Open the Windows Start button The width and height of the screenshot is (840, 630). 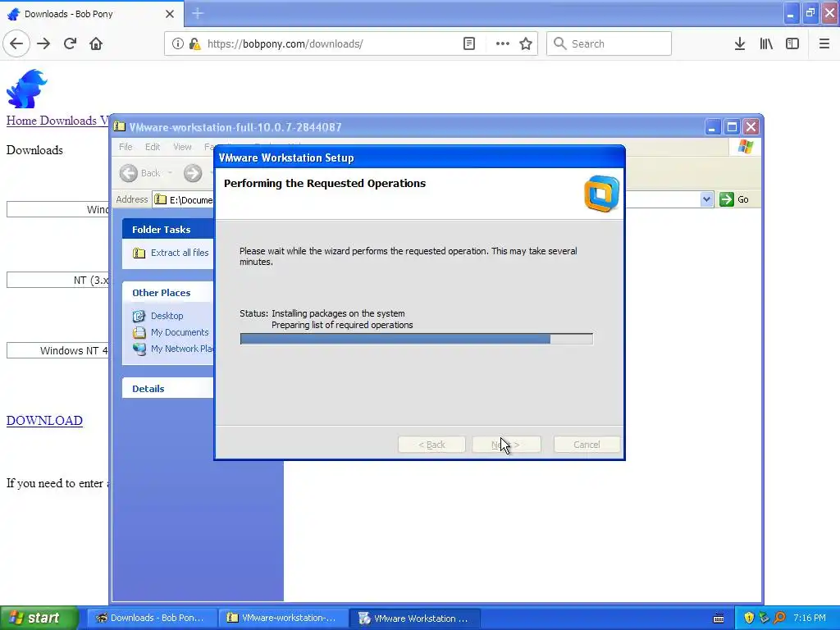[x=39, y=619]
